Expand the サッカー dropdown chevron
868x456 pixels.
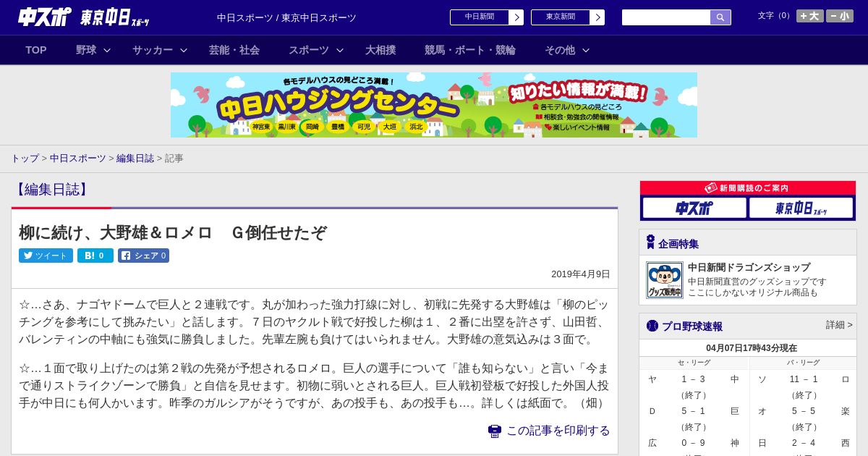pyautogui.click(x=184, y=50)
